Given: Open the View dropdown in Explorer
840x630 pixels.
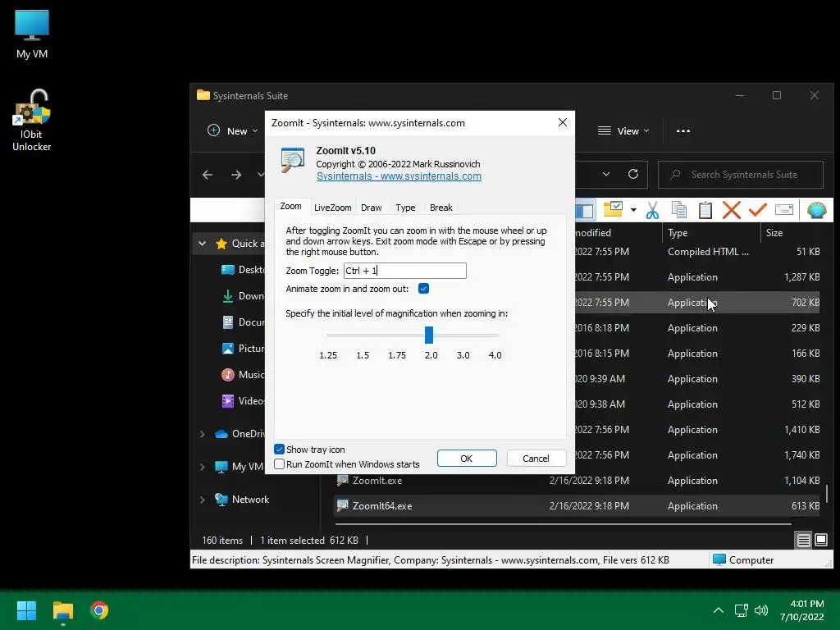Looking at the screenshot, I should coord(623,130).
